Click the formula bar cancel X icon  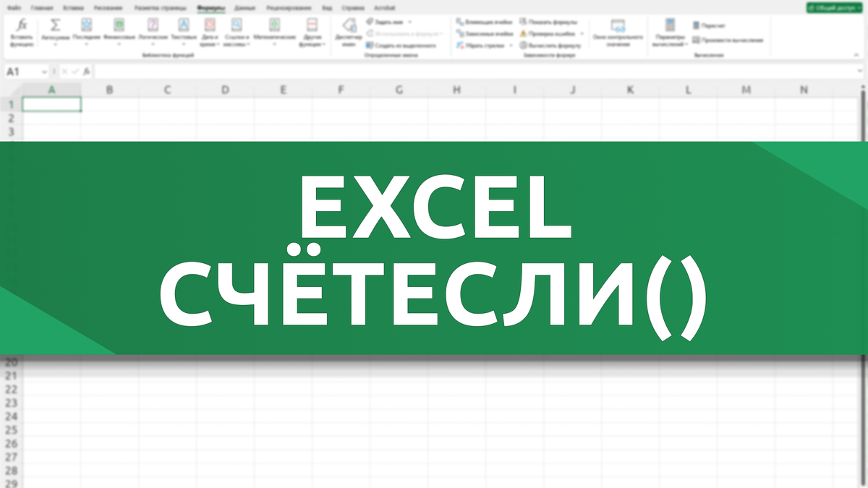tap(64, 72)
